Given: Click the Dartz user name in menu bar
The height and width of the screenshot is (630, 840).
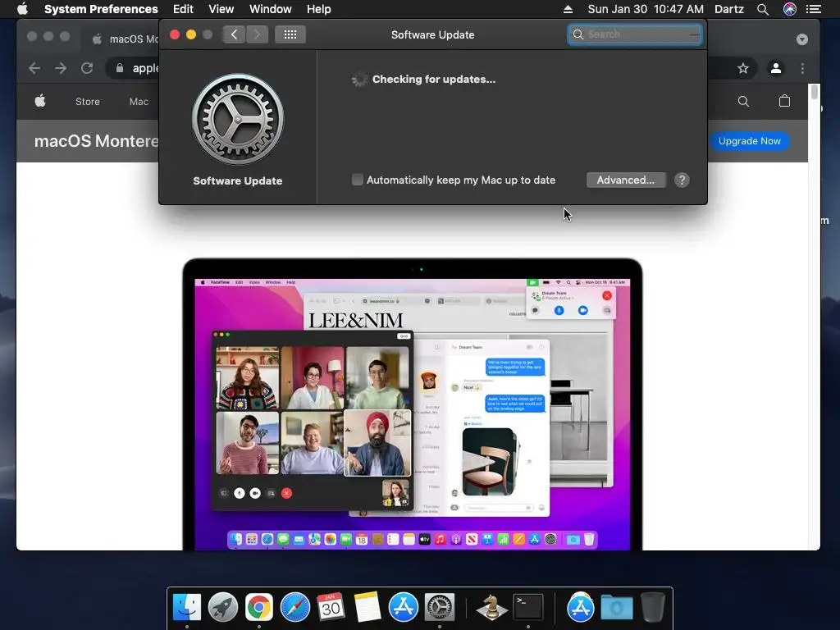Looking at the screenshot, I should pyautogui.click(x=729, y=9).
